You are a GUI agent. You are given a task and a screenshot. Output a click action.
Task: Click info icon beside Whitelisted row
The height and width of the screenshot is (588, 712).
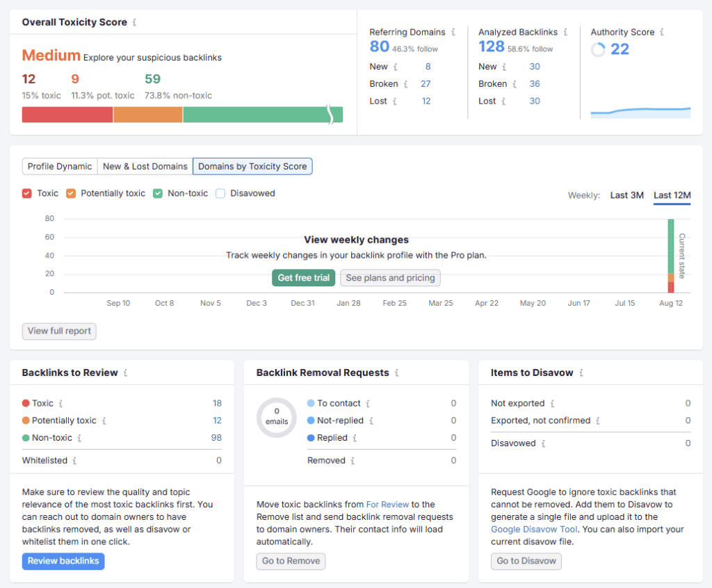pyautogui.click(x=75, y=460)
